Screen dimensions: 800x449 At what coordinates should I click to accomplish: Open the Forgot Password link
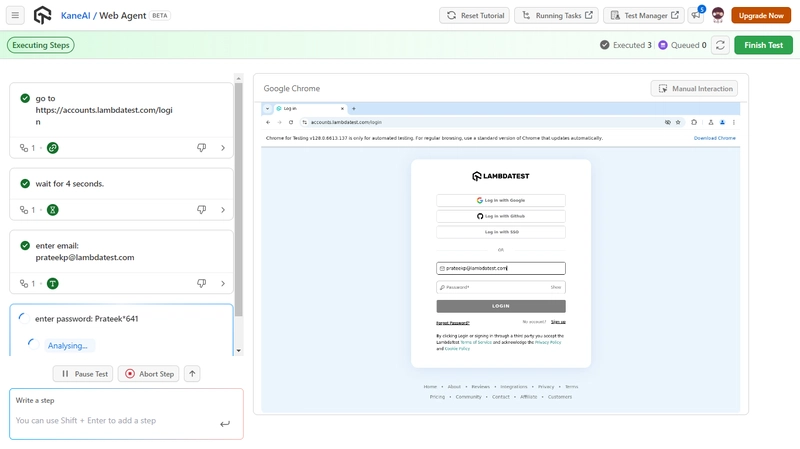[x=453, y=323]
